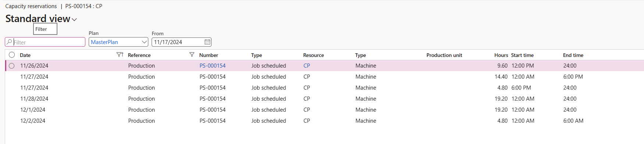The width and height of the screenshot is (644, 144).
Task: Click the 14.40 hours cell
Action: [x=501, y=77]
